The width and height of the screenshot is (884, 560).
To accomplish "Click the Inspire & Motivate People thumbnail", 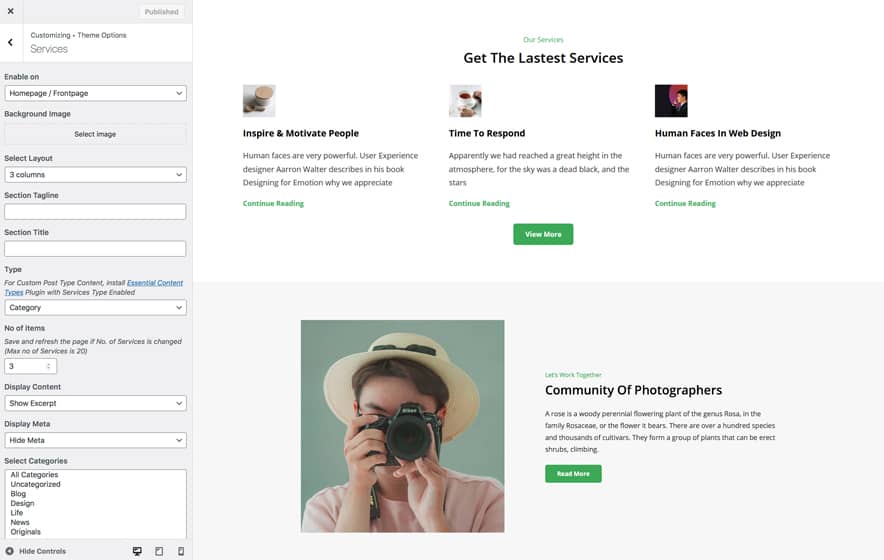I will [x=259, y=101].
